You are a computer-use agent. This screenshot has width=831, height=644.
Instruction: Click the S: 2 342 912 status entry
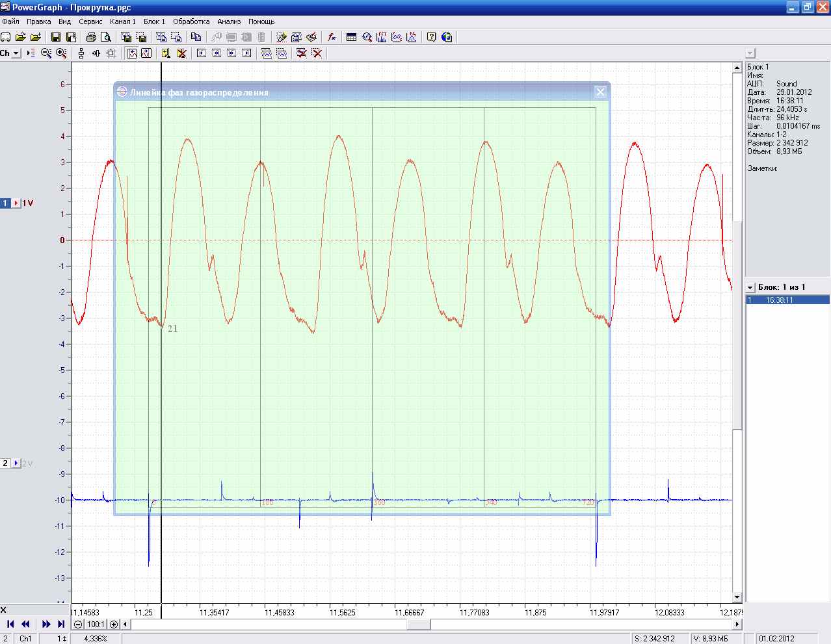tap(659, 639)
